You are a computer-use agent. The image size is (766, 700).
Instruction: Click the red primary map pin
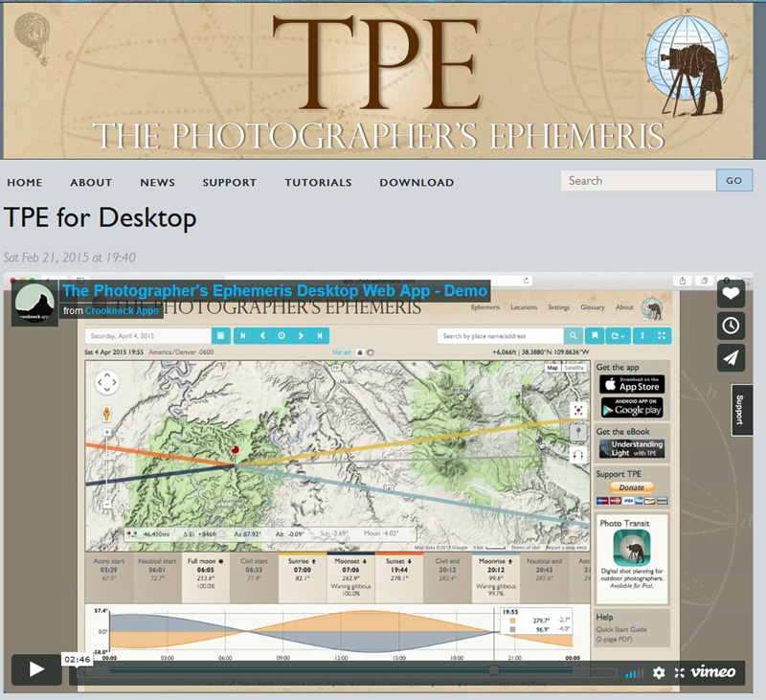point(235,453)
